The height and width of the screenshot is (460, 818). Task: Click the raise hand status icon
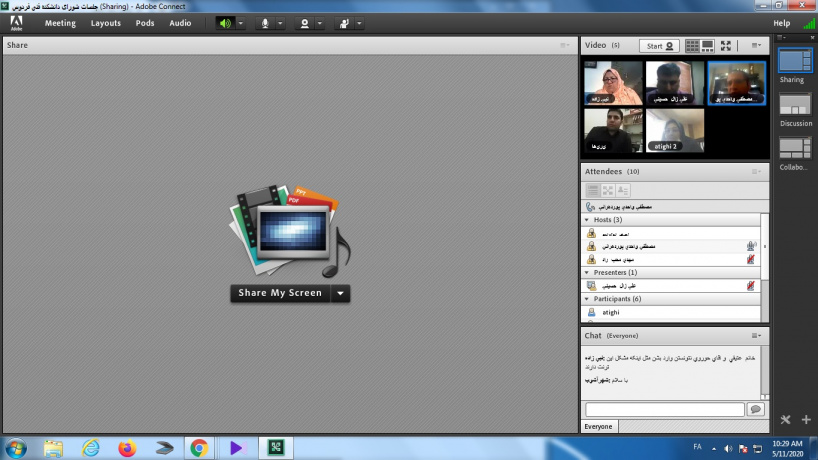(344, 23)
